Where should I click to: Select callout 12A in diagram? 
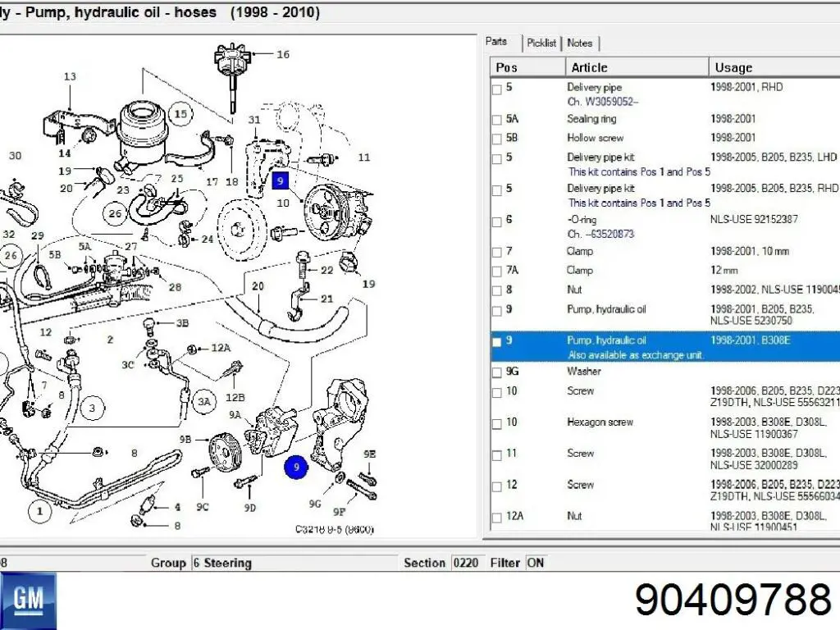[x=221, y=348]
